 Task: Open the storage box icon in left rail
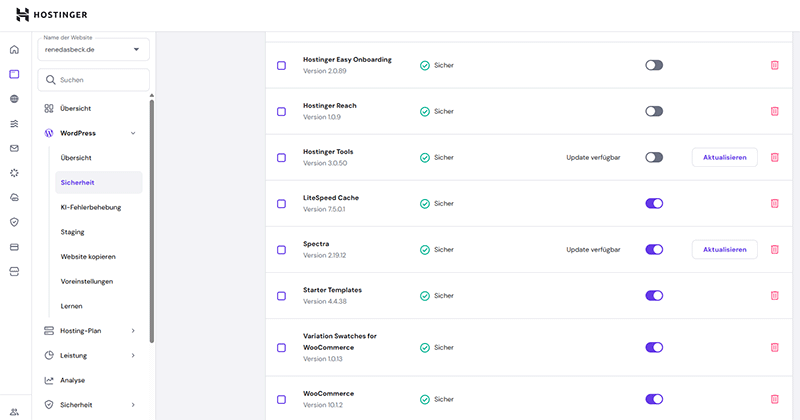click(14, 271)
